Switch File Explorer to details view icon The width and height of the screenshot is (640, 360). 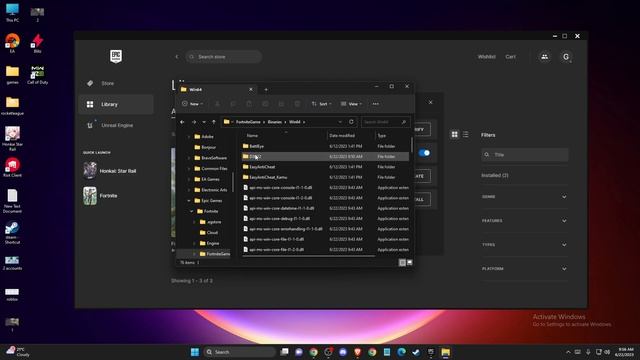click(x=402, y=262)
